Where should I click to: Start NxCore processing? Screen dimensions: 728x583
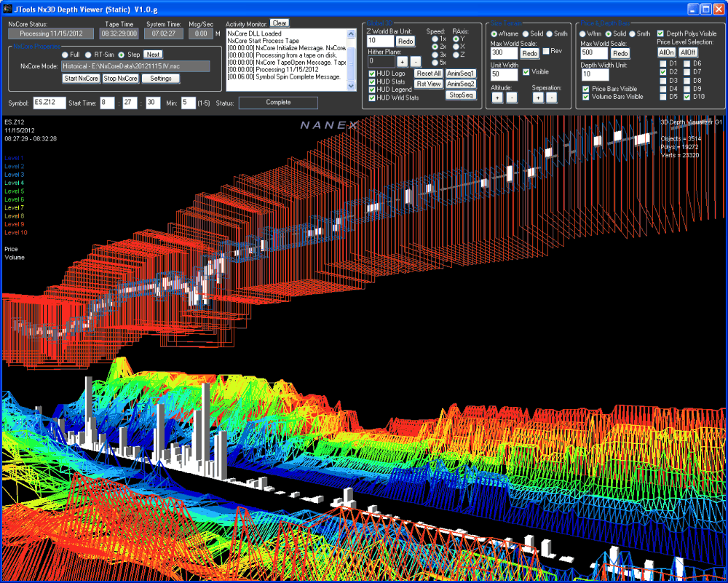(x=82, y=79)
